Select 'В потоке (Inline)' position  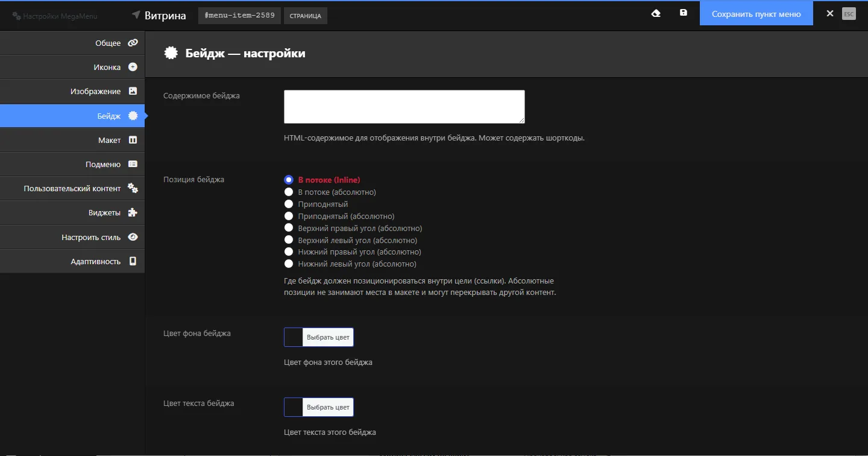289,180
